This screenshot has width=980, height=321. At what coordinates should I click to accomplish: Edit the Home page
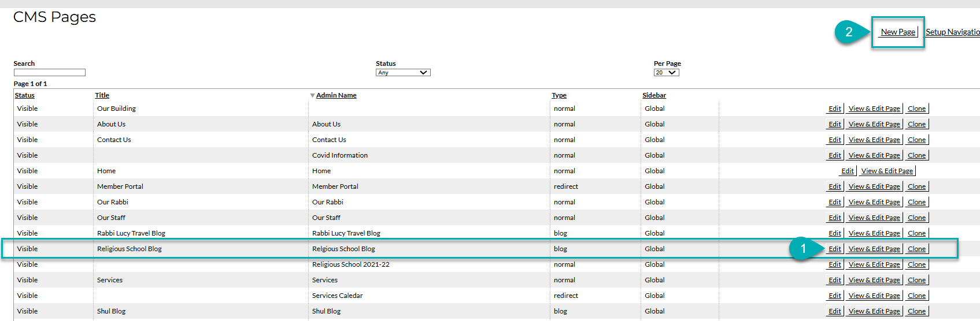coord(847,171)
